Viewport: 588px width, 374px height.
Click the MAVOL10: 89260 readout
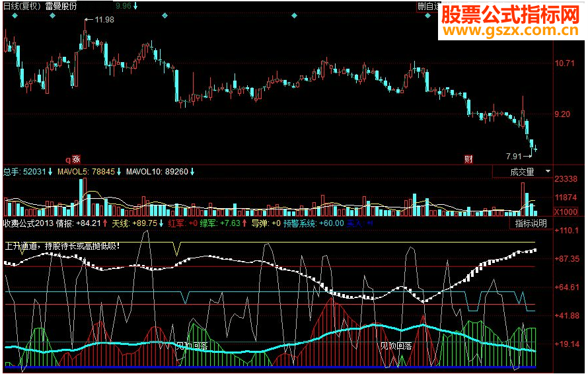coord(157,172)
